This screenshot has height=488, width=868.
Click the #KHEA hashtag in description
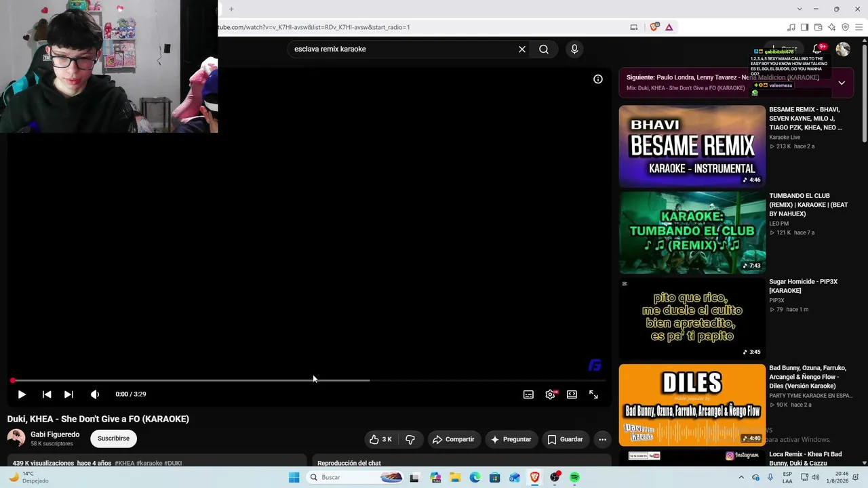[x=124, y=463]
